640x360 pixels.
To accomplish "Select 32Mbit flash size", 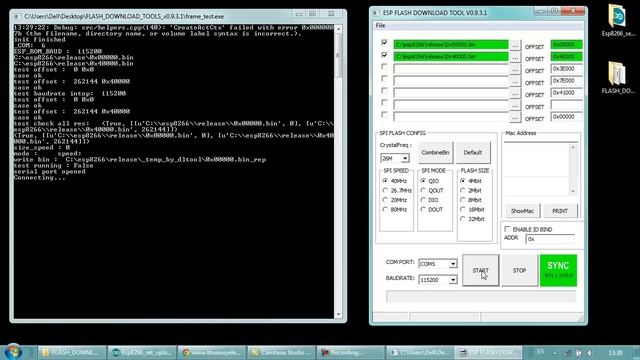I will pyautogui.click(x=462, y=219).
